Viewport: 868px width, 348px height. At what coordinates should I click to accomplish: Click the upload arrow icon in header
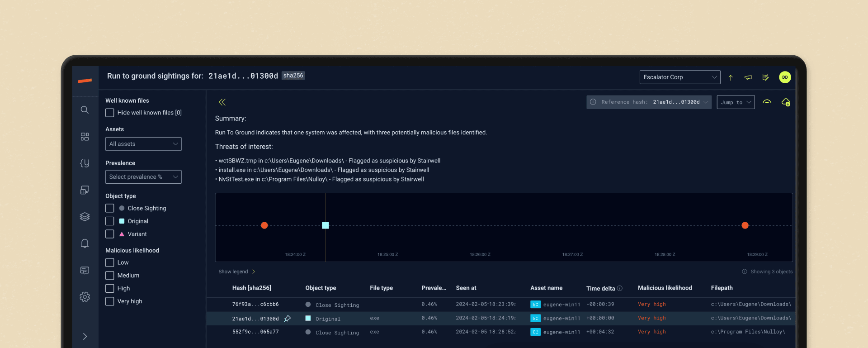(x=731, y=77)
